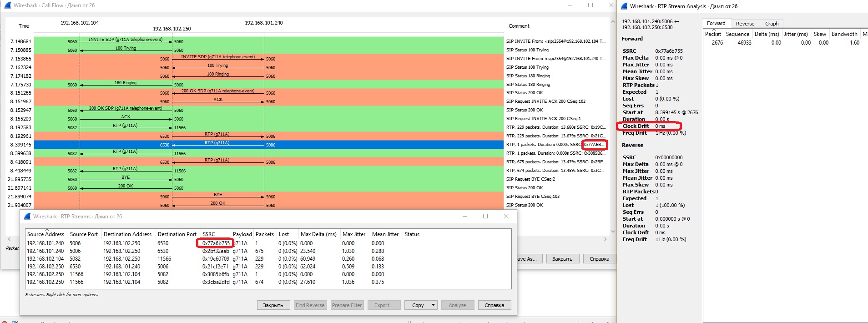Click right arrow of Call Flow horizontal scrollbar

[605, 239]
